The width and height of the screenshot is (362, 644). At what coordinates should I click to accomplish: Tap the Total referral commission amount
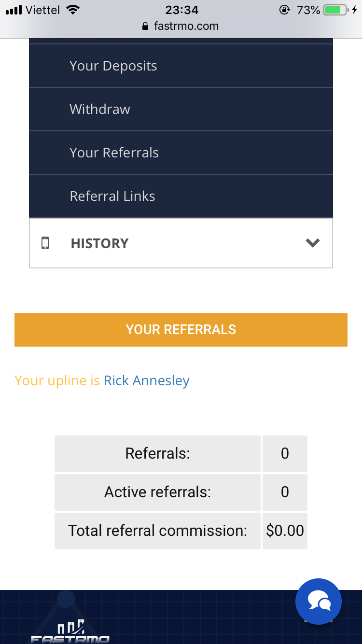(x=285, y=531)
